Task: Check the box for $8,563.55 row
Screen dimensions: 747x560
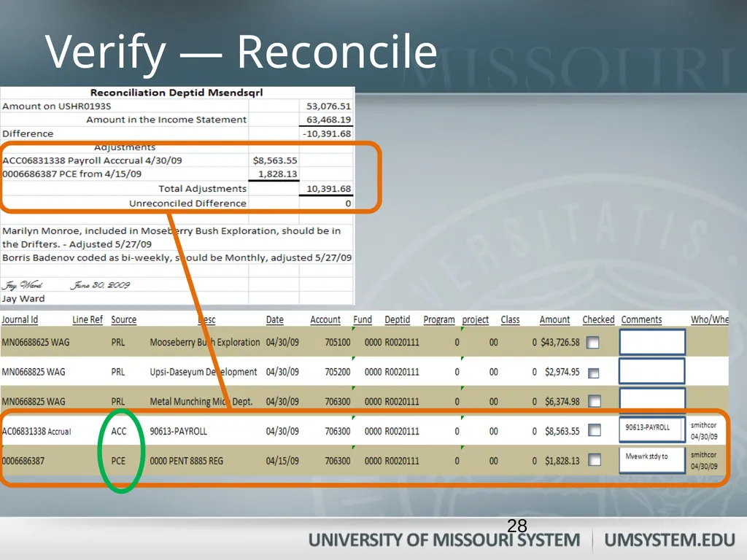Action: click(594, 430)
